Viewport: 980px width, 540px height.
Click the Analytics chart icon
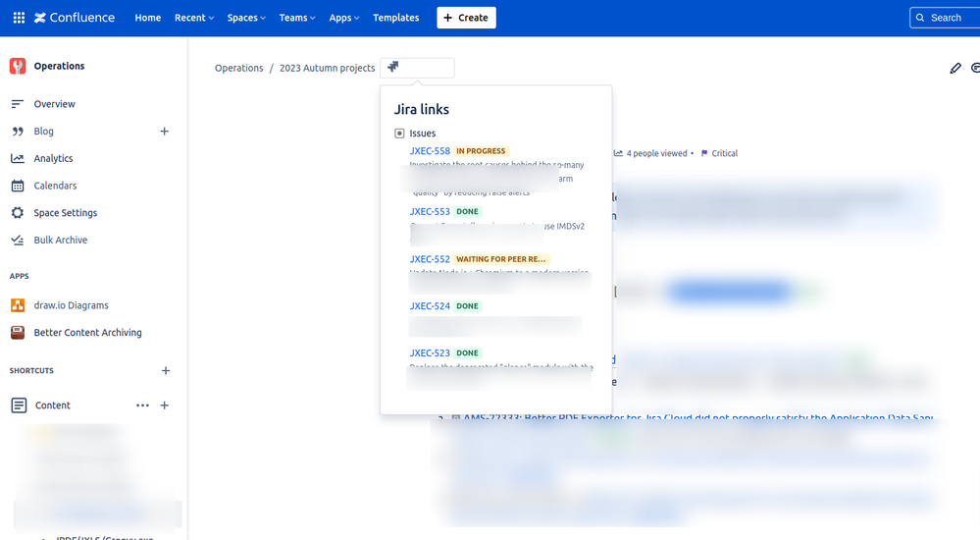(x=18, y=158)
